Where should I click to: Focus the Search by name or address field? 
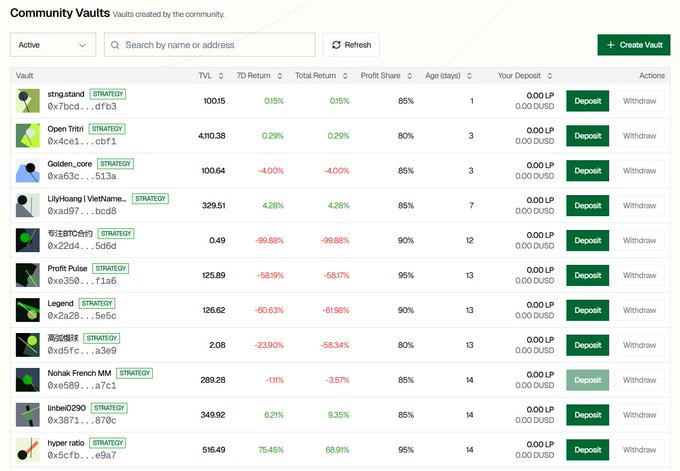point(210,45)
